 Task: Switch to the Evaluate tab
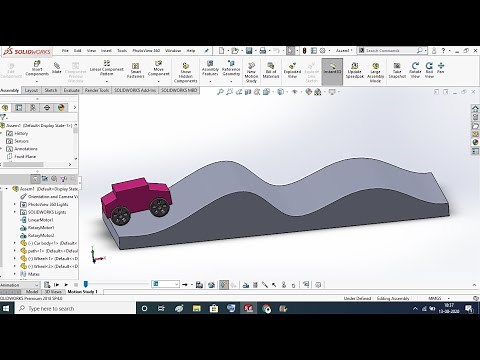(72, 90)
